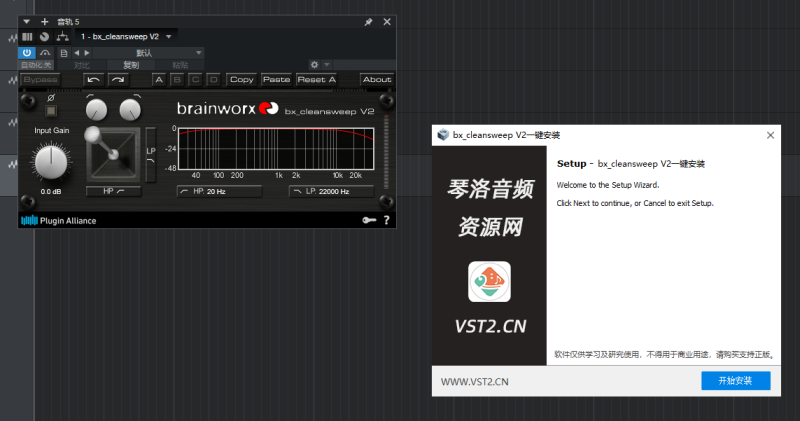Viewport: 800px width, 421px height.
Task: Click the plugin's Paste button
Action: tap(277, 80)
